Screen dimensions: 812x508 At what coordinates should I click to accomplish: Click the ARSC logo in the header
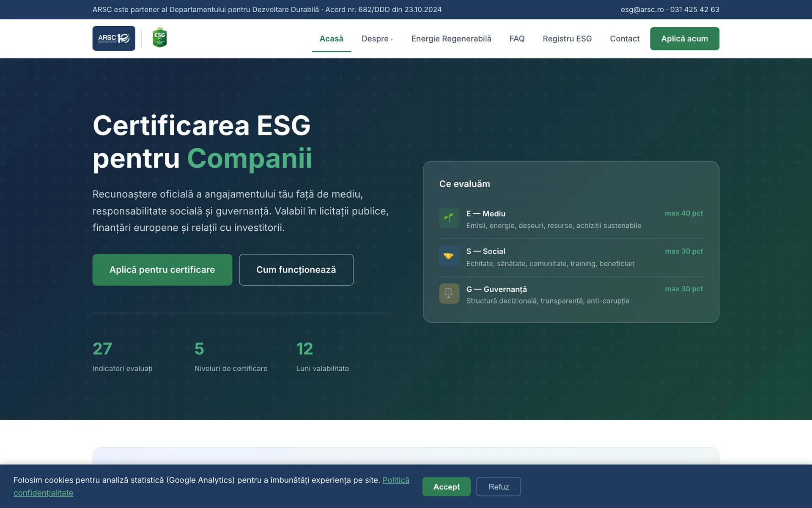(114, 38)
